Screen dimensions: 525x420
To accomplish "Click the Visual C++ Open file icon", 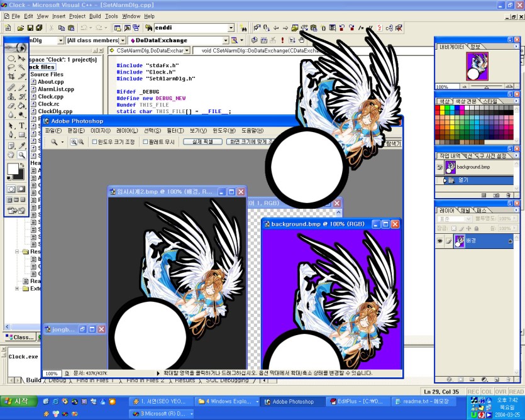I will [21, 28].
